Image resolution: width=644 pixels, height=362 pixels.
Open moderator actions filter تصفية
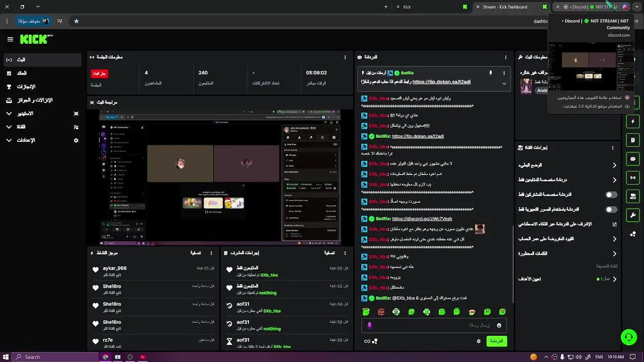(330, 253)
